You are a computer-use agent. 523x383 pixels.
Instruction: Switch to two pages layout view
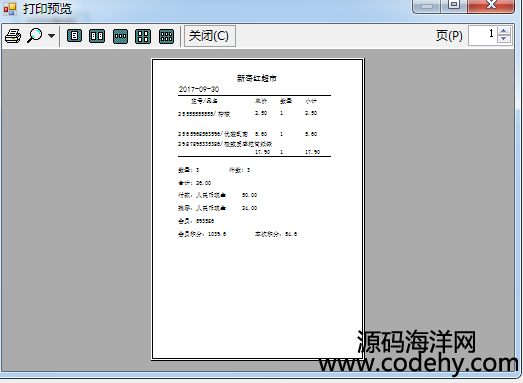pyautogui.click(x=97, y=36)
